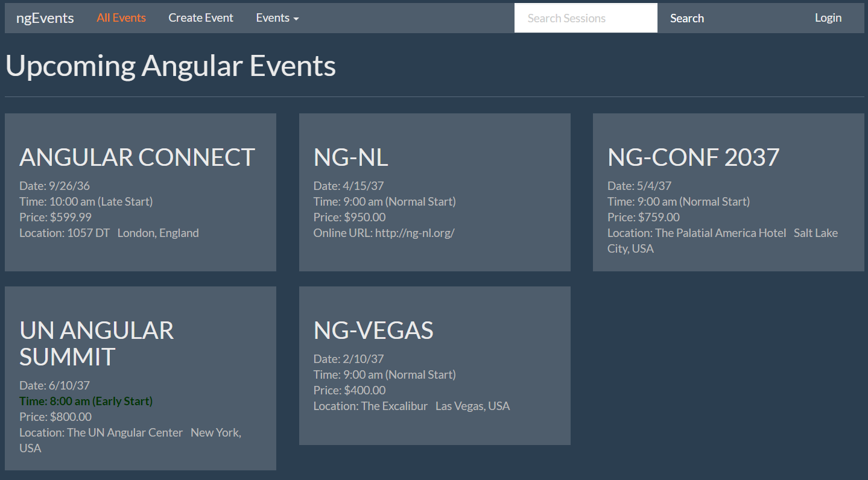Click 'Location: The Excalibur Las Vegas, USA'

coord(412,406)
